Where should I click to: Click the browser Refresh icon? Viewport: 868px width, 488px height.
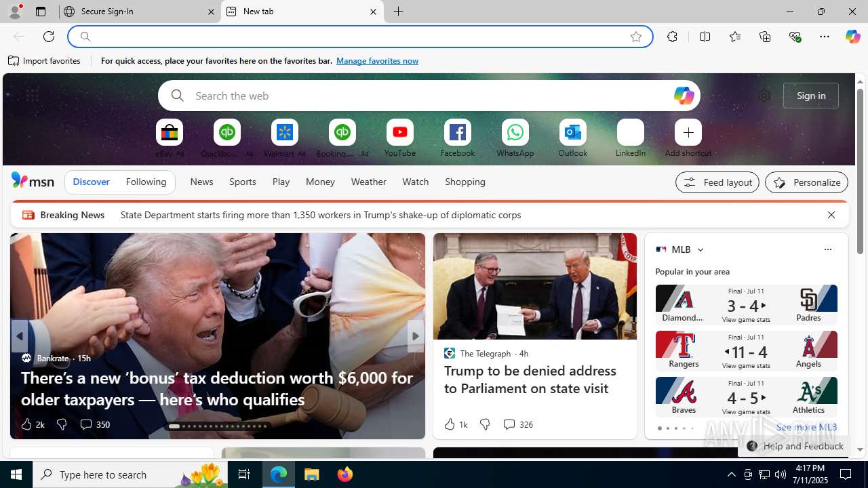[49, 37]
